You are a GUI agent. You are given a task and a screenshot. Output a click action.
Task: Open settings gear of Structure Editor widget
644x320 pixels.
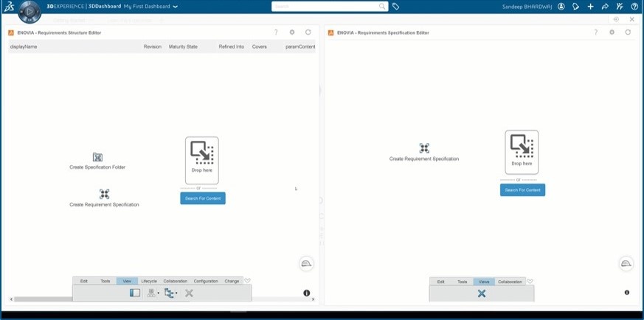click(x=292, y=32)
